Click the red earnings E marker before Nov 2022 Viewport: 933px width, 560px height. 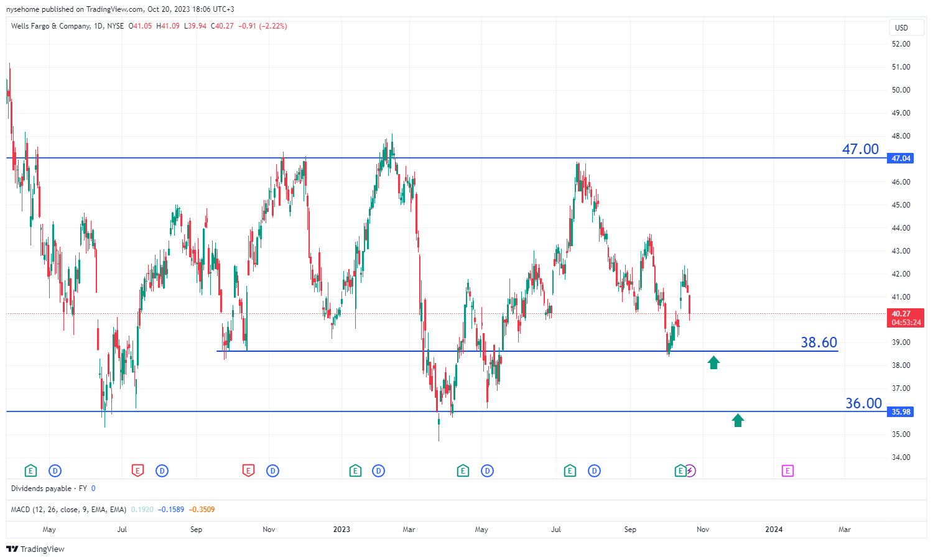point(248,471)
